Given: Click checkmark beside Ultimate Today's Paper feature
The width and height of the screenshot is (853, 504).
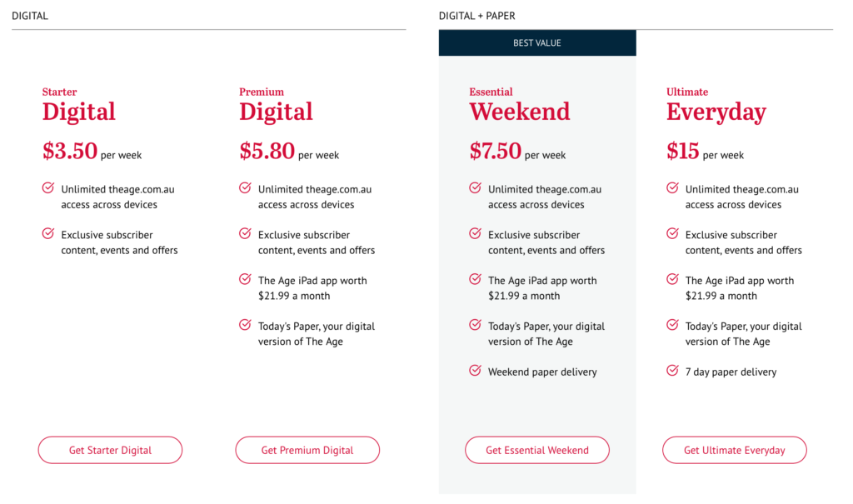Looking at the screenshot, I should point(672,326).
